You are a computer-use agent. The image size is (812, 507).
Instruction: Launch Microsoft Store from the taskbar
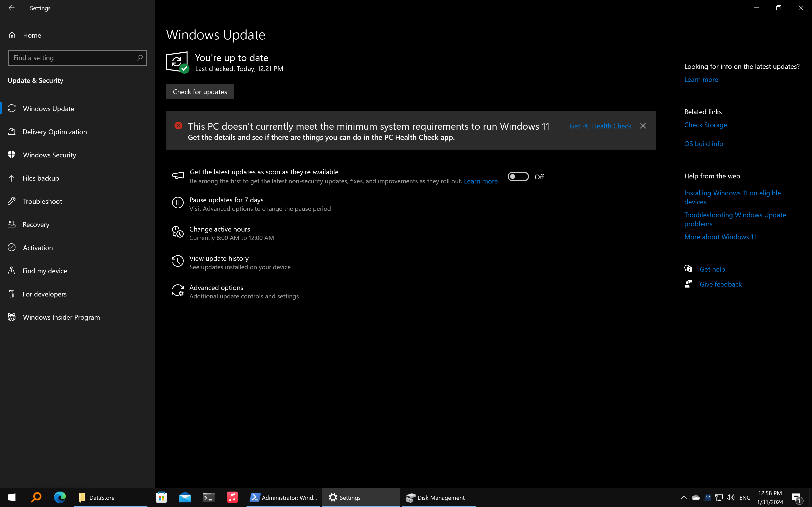click(161, 497)
